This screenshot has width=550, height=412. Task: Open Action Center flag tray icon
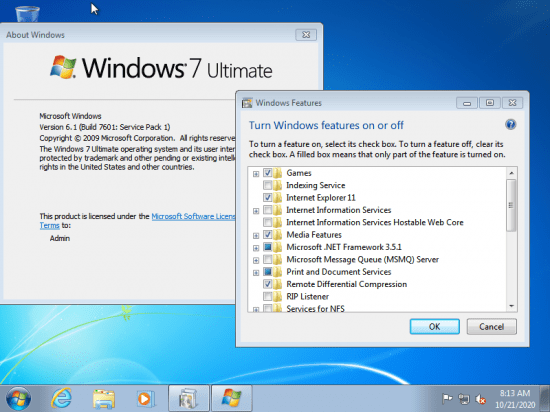point(447,399)
